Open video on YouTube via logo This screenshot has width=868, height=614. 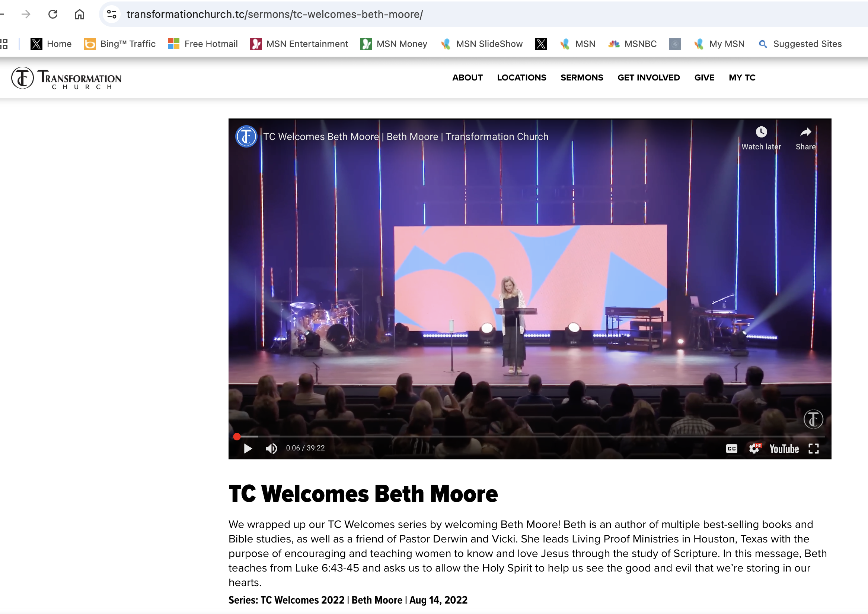pyautogui.click(x=784, y=449)
